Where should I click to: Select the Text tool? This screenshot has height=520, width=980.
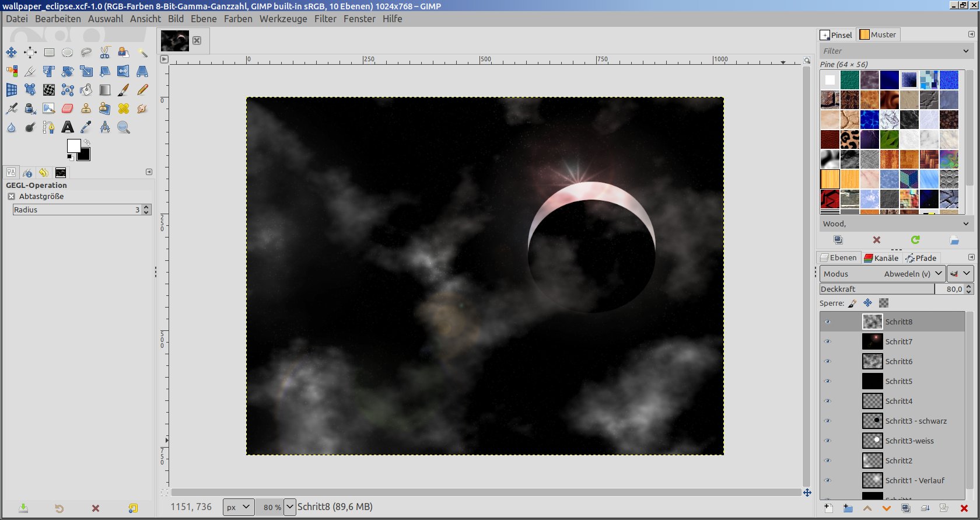tap(68, 127)
